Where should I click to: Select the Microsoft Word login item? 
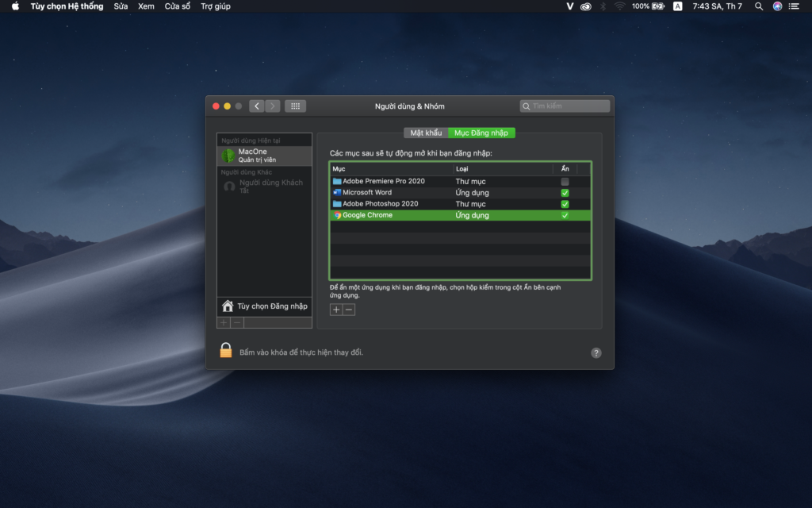461,193
